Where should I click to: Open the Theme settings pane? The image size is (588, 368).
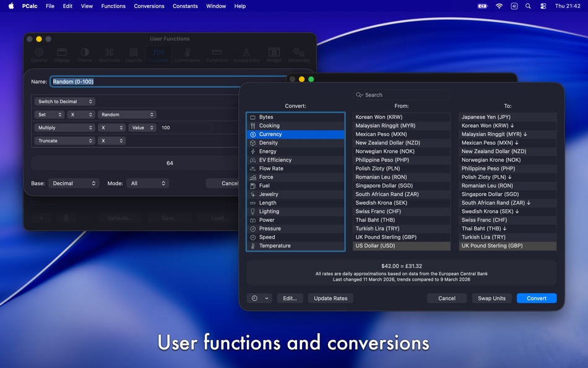click(x=86, y=55)
